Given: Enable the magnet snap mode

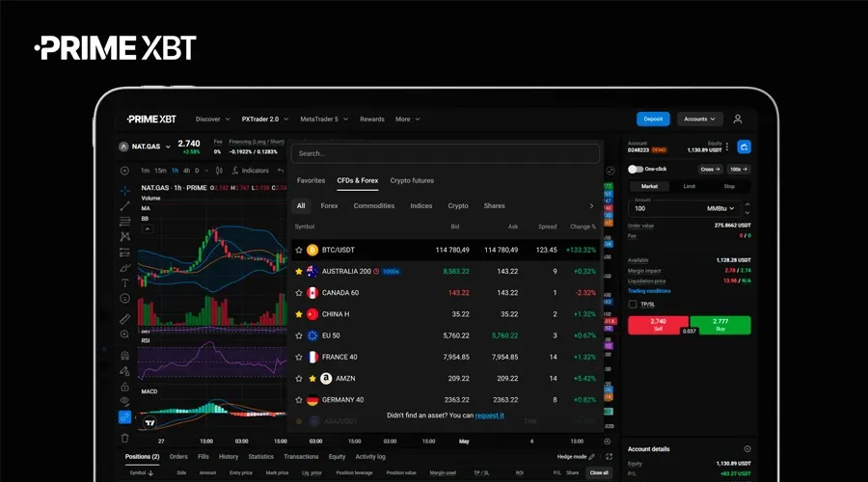Looking at the screenshot, I should tap(125, 356).
